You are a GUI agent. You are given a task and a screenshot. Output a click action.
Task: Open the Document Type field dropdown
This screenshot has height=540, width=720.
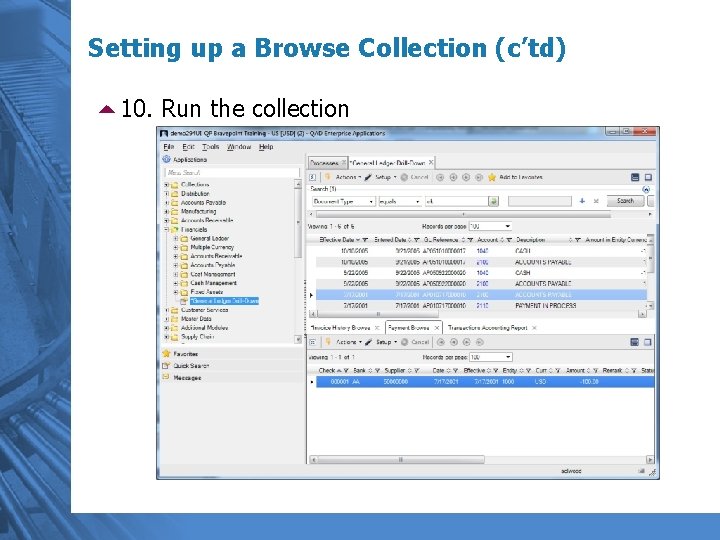point(371,202)
